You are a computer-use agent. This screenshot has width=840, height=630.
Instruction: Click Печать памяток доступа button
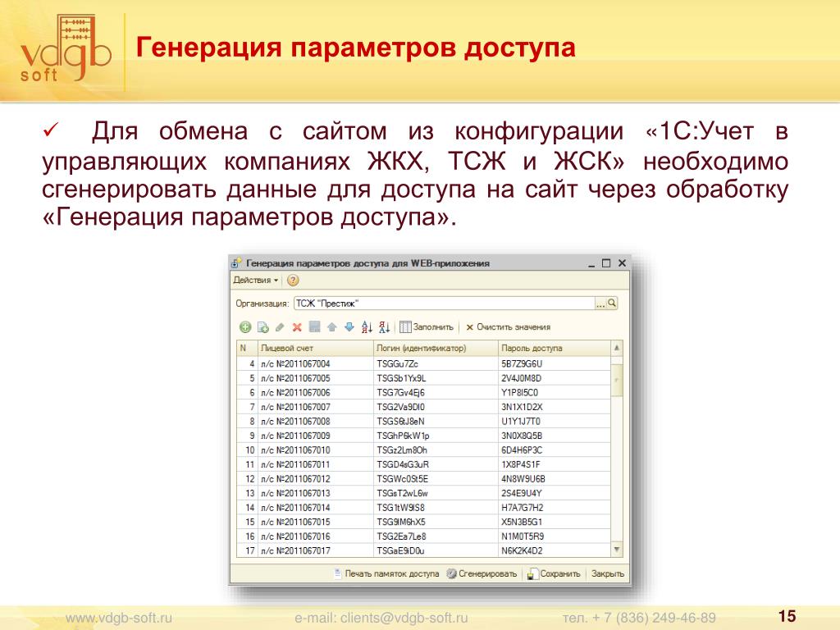click(386, 573)
